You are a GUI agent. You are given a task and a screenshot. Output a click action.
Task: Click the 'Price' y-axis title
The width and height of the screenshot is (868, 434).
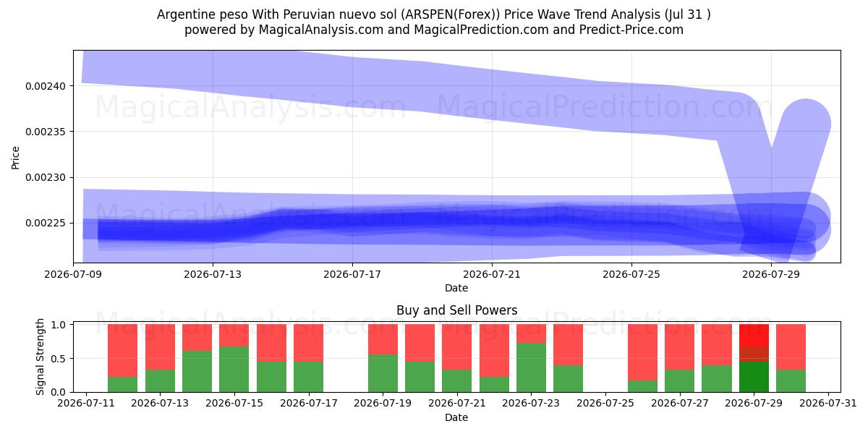pos(16,157)
